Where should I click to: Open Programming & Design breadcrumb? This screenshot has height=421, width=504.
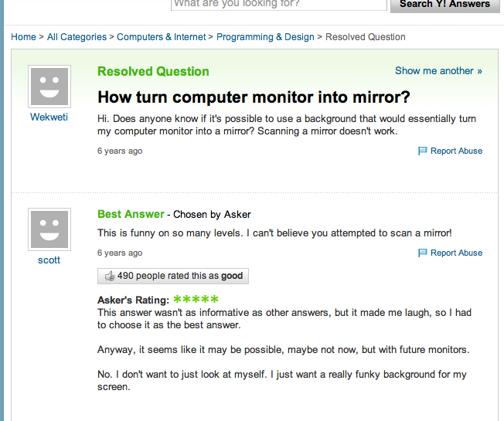[265, 37]
